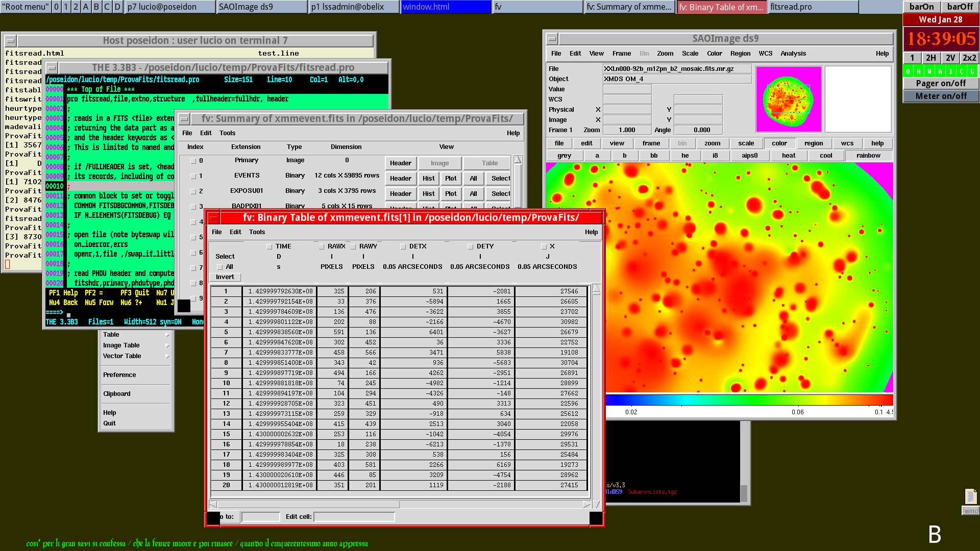This screenshot has width=980, height=551.
Task: Click the green O pager icon
Action: click(908, 71)
